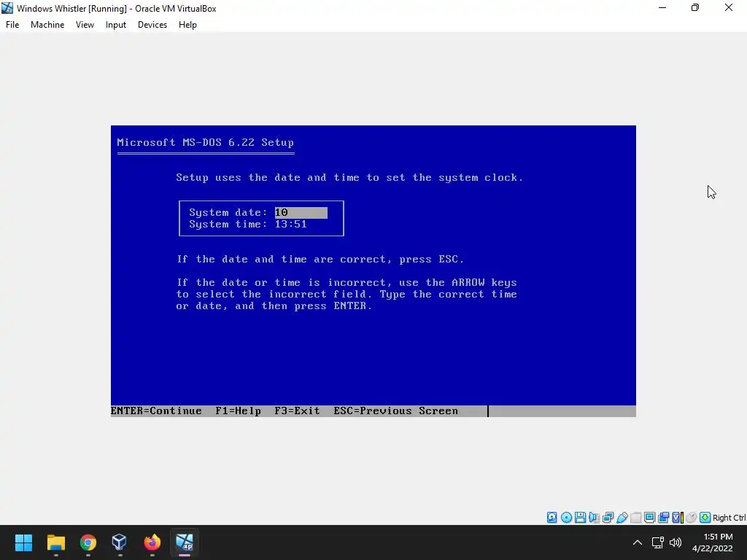Click the keyboard capture green arrow icon
The height and width of the screenshot is (560, 747).
tap(705, 518)
